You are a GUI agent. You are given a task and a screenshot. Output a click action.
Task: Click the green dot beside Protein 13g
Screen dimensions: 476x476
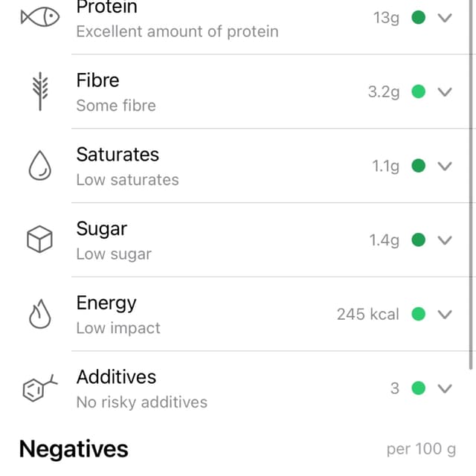(x=419, y=18)
